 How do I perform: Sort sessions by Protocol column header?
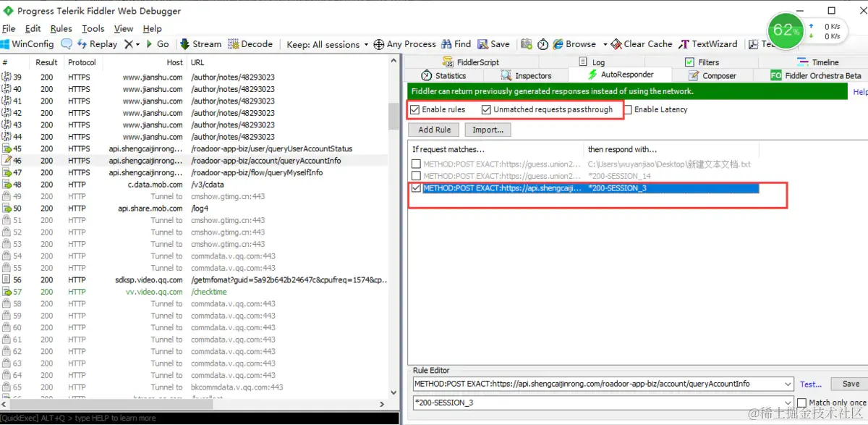[x=82, y=62]
